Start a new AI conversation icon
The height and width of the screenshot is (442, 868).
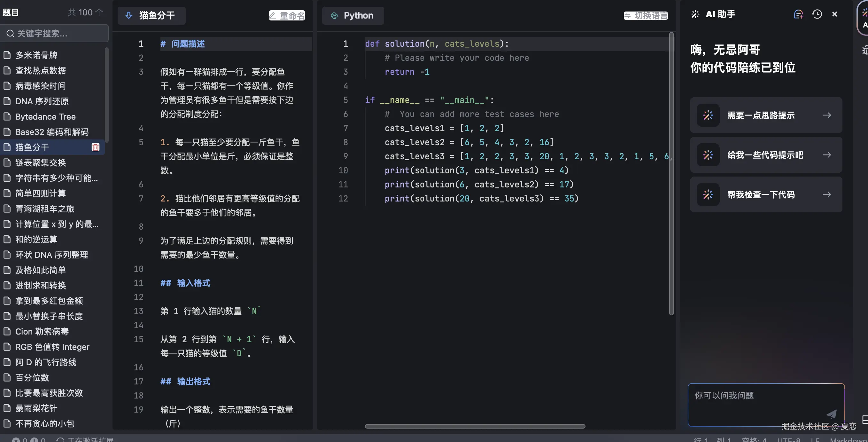pyautogui.click(x=798, y=14)
